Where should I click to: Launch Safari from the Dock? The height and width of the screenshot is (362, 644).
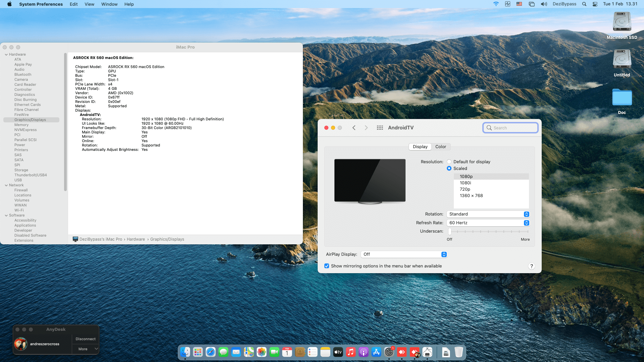(x=211, y=352)
